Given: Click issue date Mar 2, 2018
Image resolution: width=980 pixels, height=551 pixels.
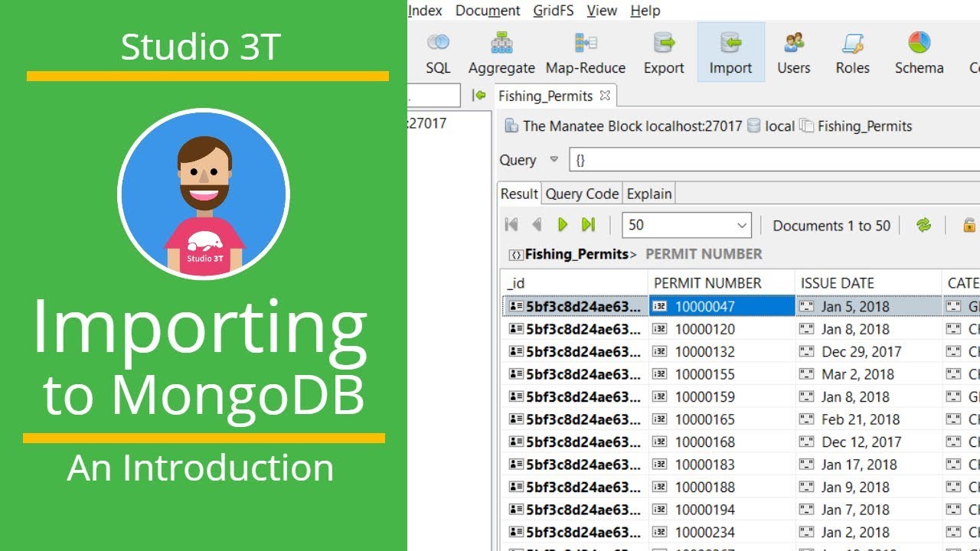Looking at the screenshot, I should (869, 374).
